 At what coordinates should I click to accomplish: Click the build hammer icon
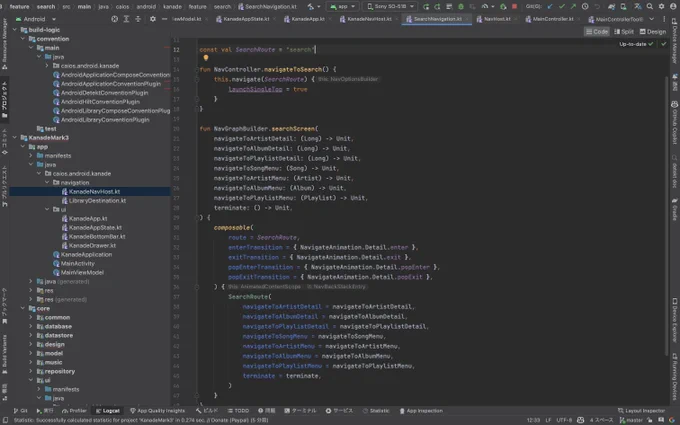311,7
